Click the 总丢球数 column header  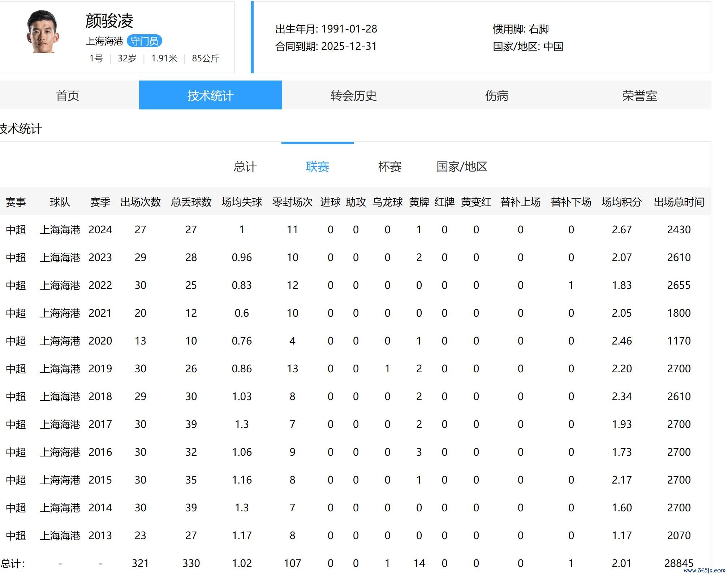[x=191, y=202]
